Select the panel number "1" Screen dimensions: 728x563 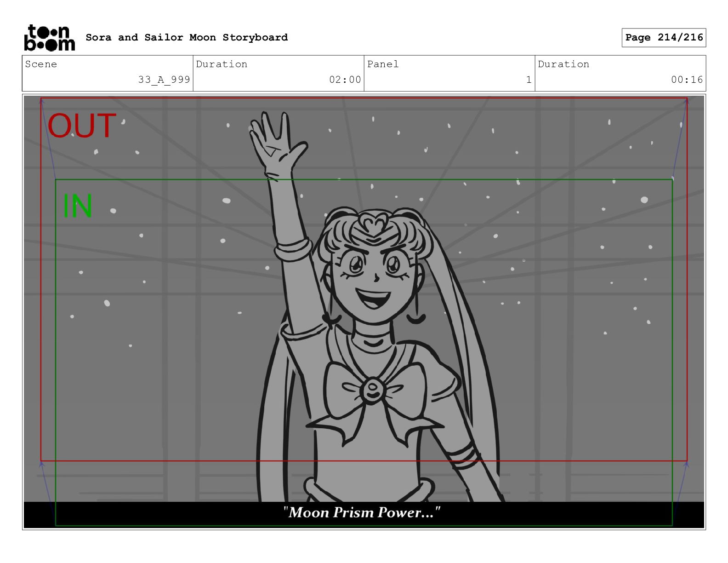pyautogui.click(x=529, y=80)
